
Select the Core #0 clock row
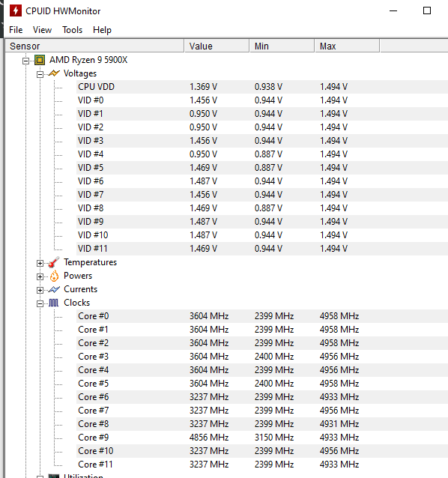pyautogui.click(x=262, y=316)
